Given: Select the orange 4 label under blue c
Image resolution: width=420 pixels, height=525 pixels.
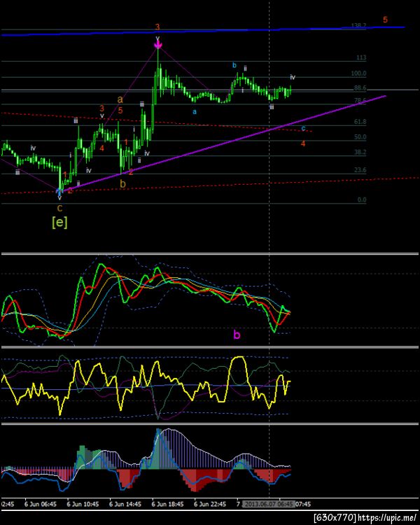Looking at the screenshot, I should click(303, 143).
